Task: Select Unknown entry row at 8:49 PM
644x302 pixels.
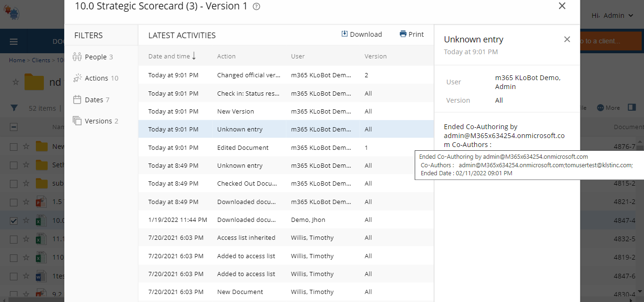Action: [286, 165]
